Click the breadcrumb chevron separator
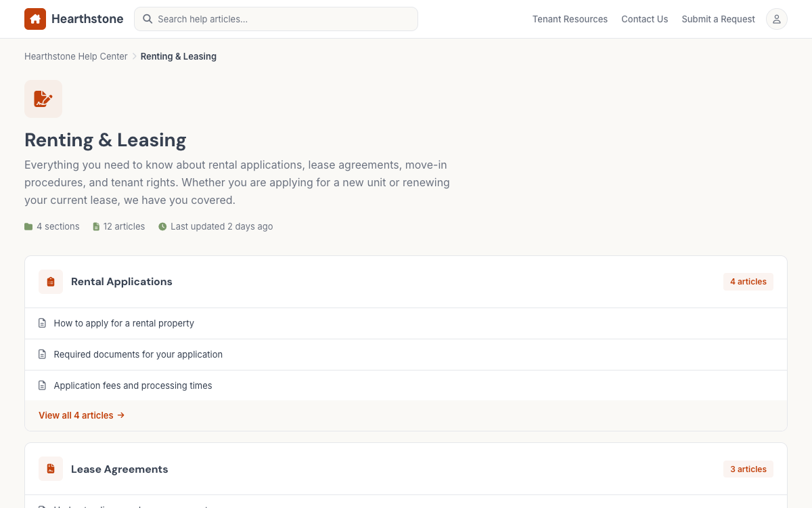The image size is (812, 508). click(134, 56)
